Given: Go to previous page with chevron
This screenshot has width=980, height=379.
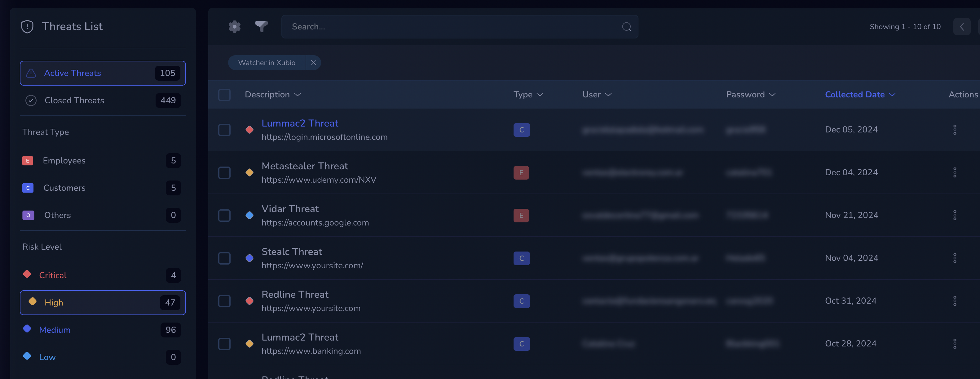Looking at the screenshot, I should [x=962, y=27].
